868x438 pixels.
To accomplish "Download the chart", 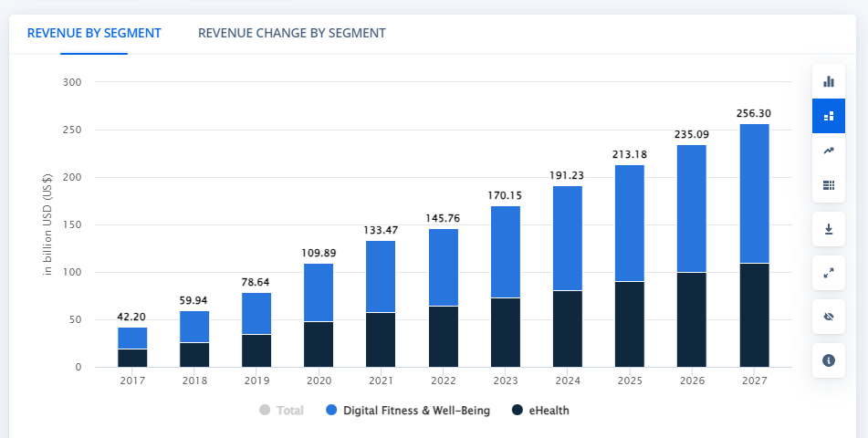I will pyautogui.click(x=829, y=229).
